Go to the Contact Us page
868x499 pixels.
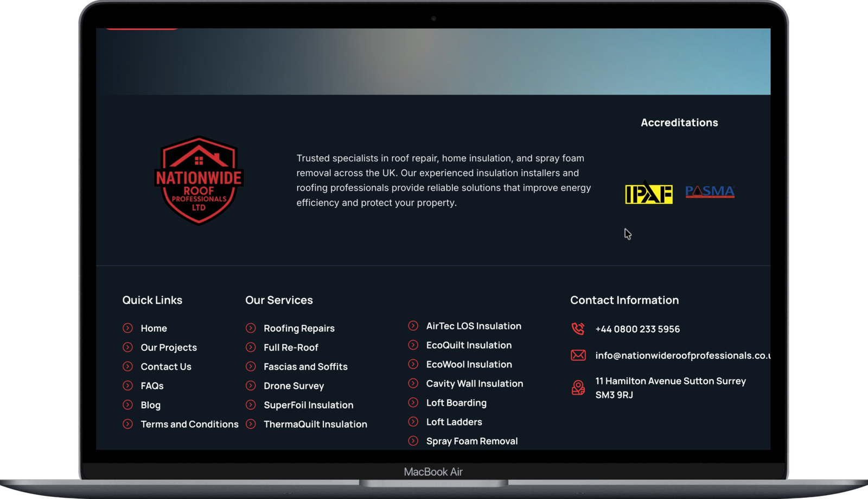[x=166, y=367]
